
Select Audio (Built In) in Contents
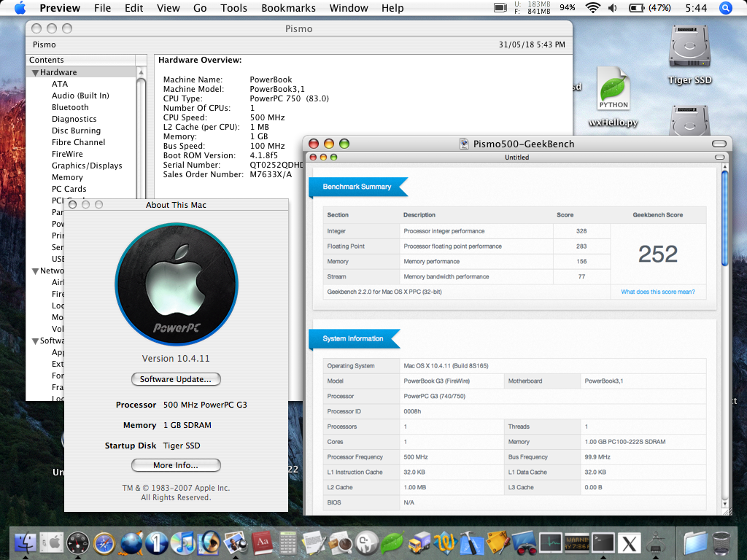(x=80, y=96)
